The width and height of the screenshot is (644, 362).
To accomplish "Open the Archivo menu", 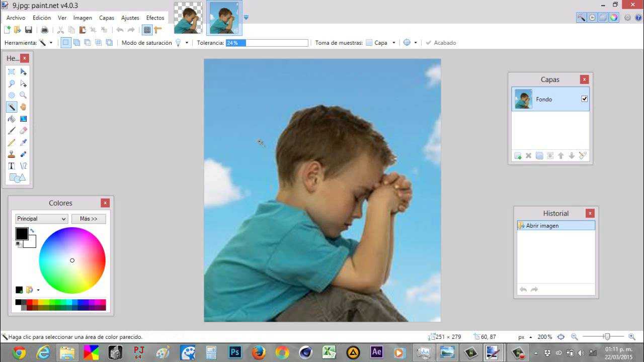I will point(16,18).
